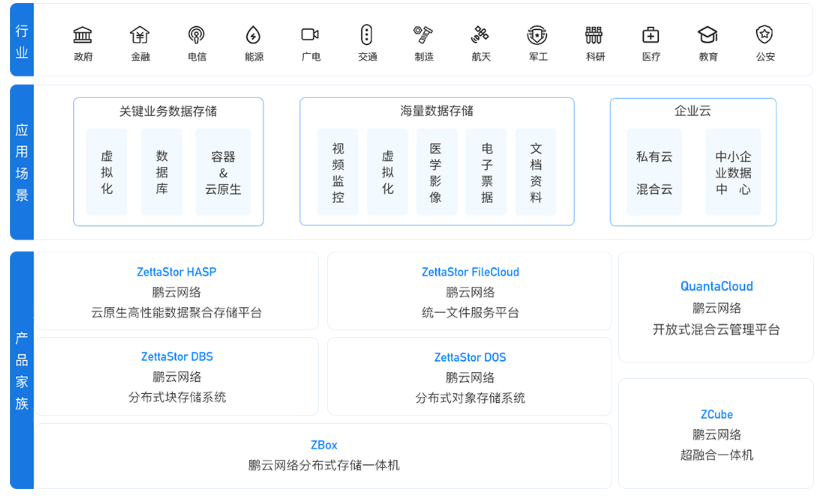823x500 pixels.
Task: Click 云原生高性能数据聚合存储平台 description
Action: 176,313
